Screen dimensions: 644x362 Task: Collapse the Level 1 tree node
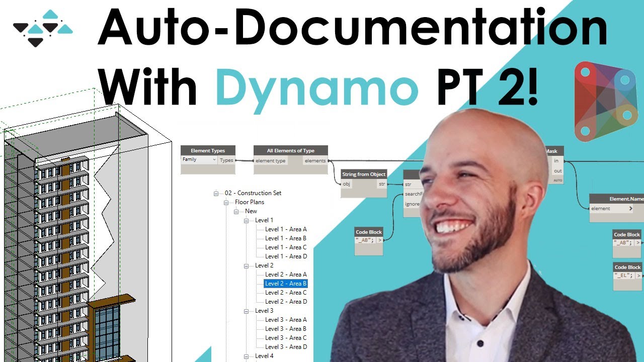[x=247, y=220]
